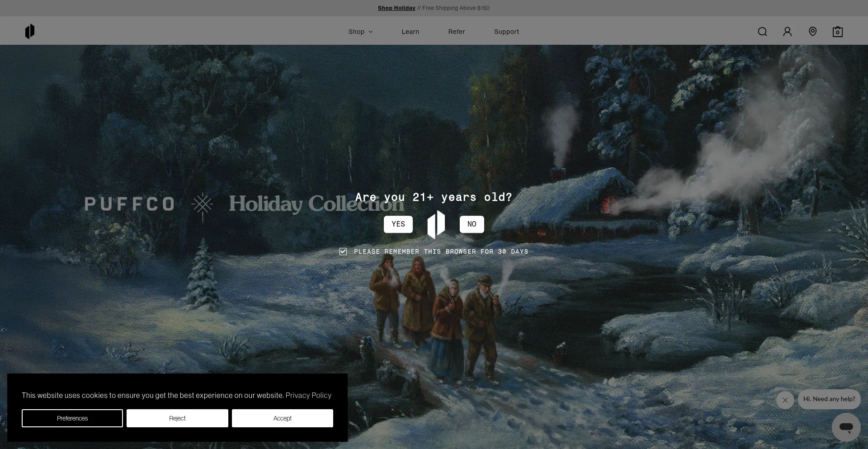Screen dimensions: 868x449
Task: Toggle 'Please remember this browser for 30 days' checkbox
Action: 343,251
